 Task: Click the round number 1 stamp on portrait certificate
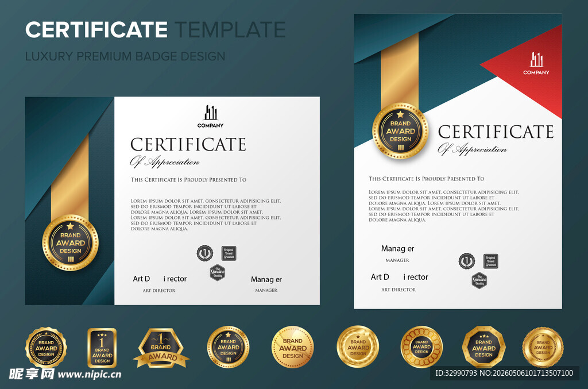(466, 261)
